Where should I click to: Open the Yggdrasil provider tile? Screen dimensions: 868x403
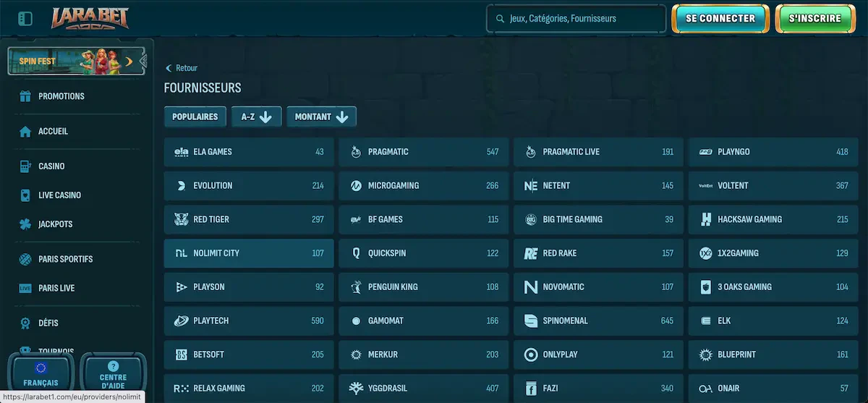(424, 389)
